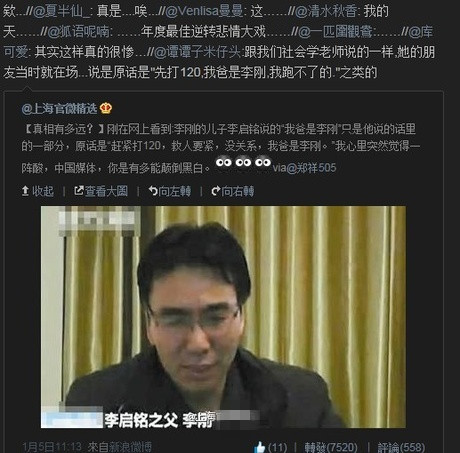Click the enlarged photo of the man
The height and width of the screenshot is (453, 460).
click(x=223, y=317)
